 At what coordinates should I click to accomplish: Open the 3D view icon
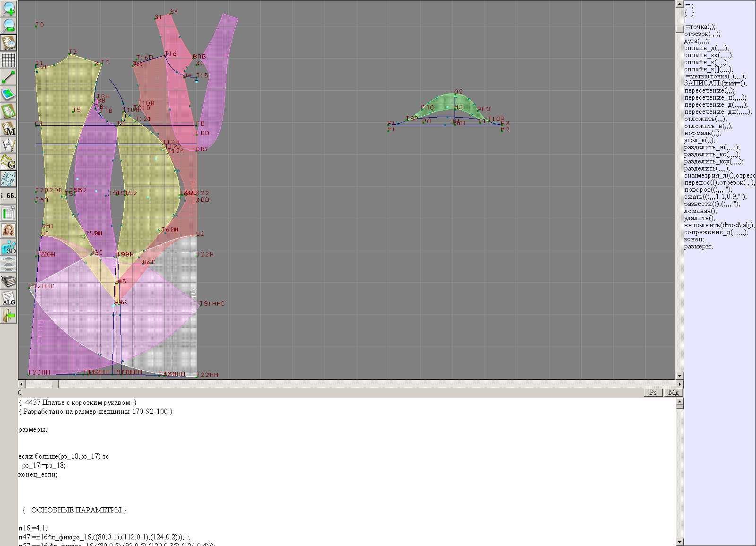(9, 247)
